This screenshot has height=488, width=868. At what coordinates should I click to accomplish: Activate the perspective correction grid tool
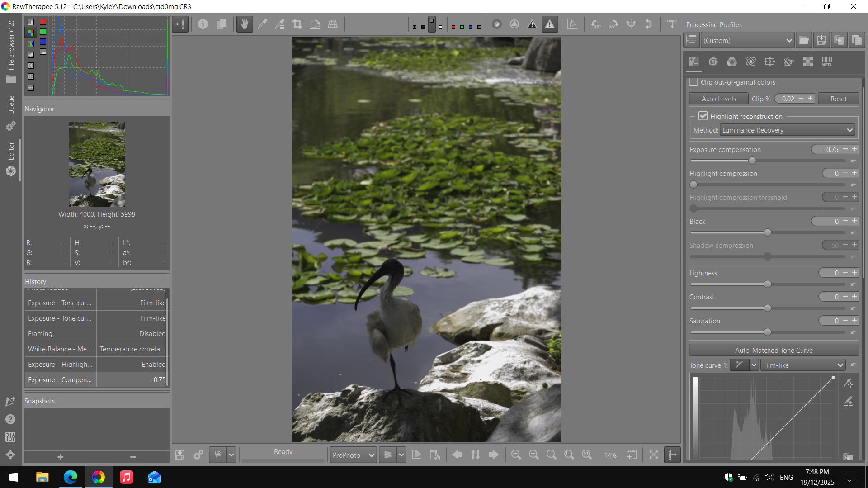(333, 24)
